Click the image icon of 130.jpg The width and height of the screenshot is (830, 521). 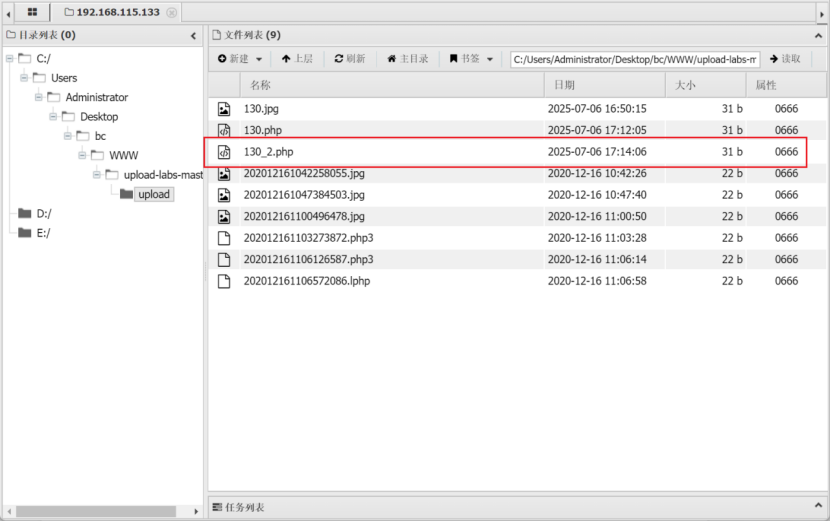224,109
